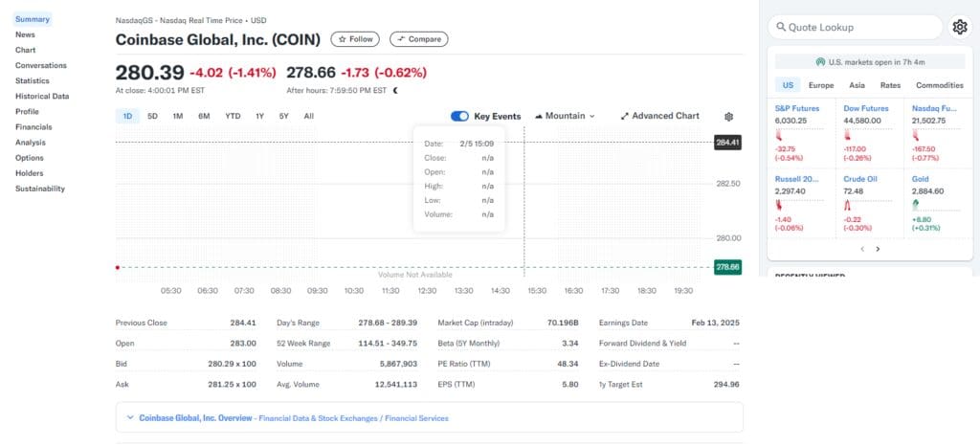Click the U.S. markets open countdown banner
This screenshot has height=446, width=980.
pos(870,62)
